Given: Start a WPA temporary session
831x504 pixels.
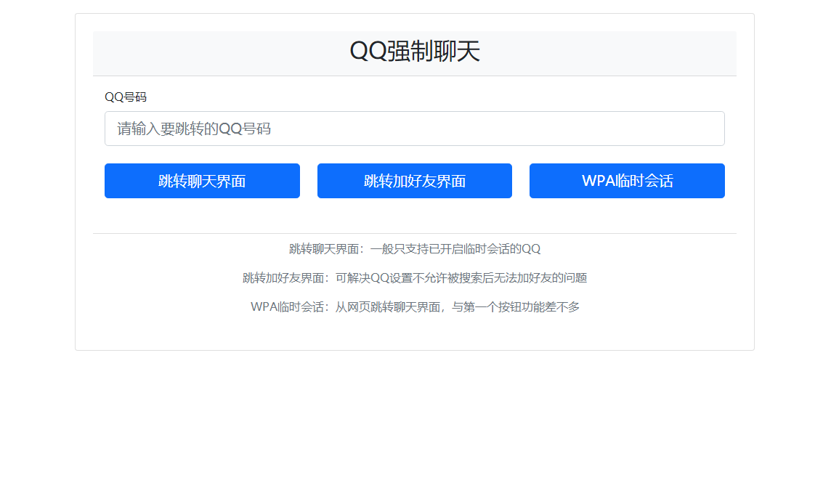Looking at the screenshot, I should point(627,181).
